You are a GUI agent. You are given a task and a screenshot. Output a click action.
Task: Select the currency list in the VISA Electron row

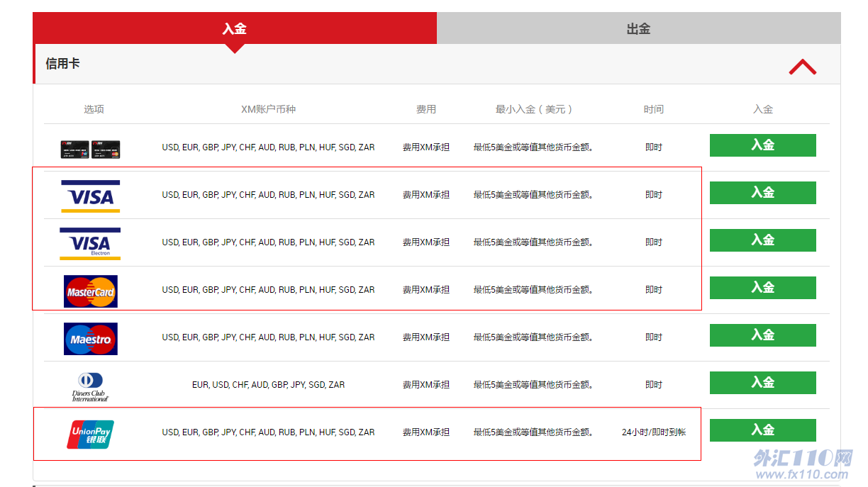[x=268, y=242]
